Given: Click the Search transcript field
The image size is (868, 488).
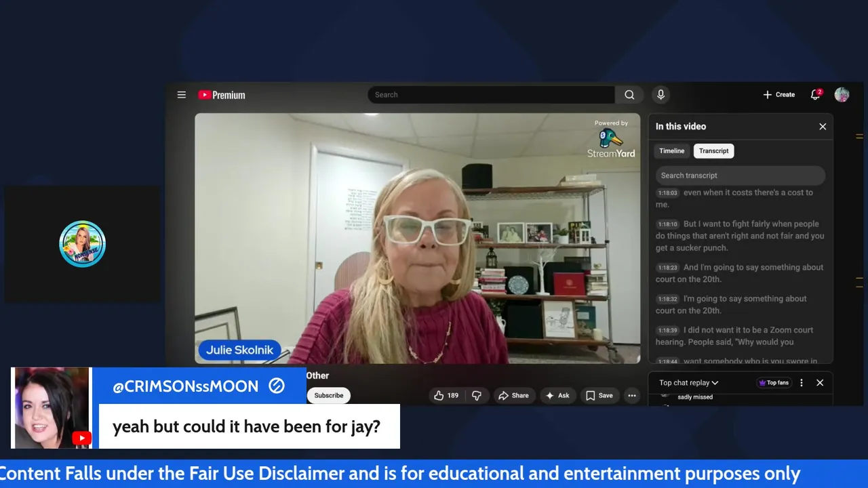Looking at the screenshot, I should pyautogui.click(x=740, y=176).
